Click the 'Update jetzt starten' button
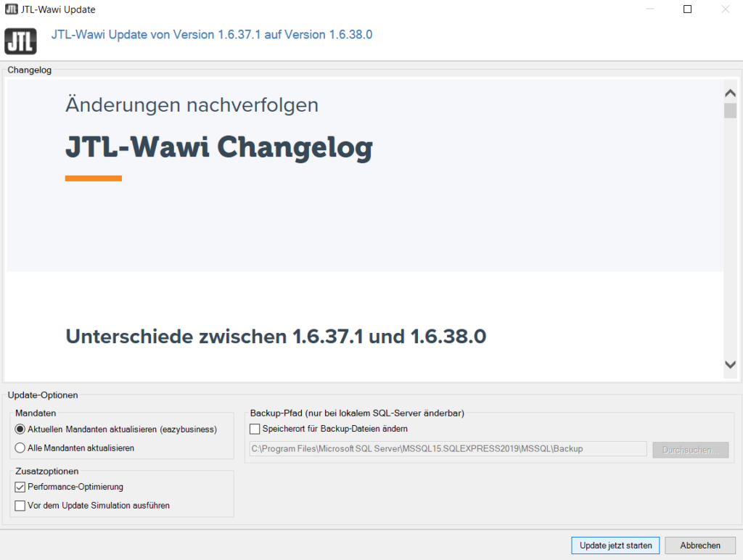The width and height of the screenshot is (743, 560). click(x=615, y=545)
